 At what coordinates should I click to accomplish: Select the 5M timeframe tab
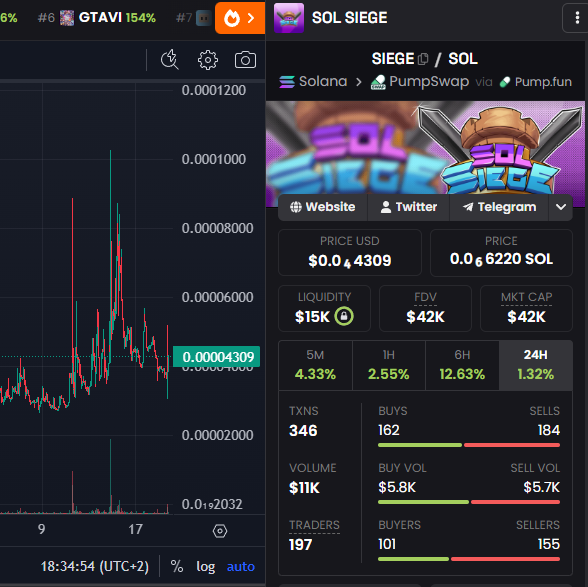[315, 365]
